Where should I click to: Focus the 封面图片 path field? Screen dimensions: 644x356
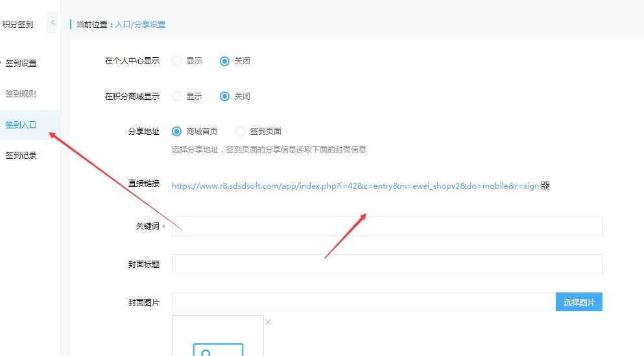(x=363, y=302)
